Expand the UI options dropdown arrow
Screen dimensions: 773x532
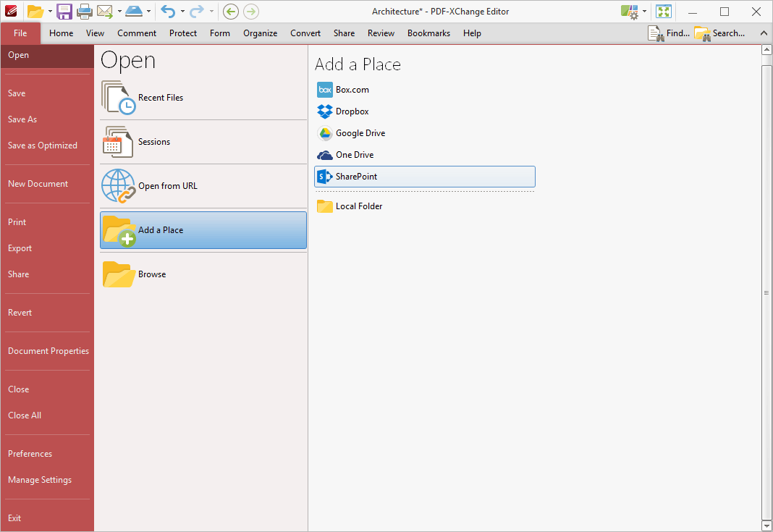click(644, 12)
